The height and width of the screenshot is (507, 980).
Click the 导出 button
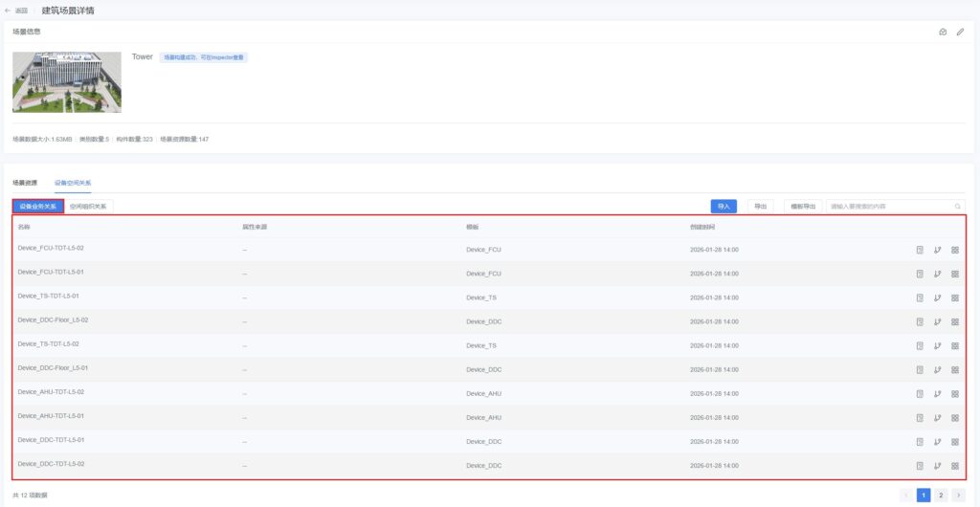point(760,206)
